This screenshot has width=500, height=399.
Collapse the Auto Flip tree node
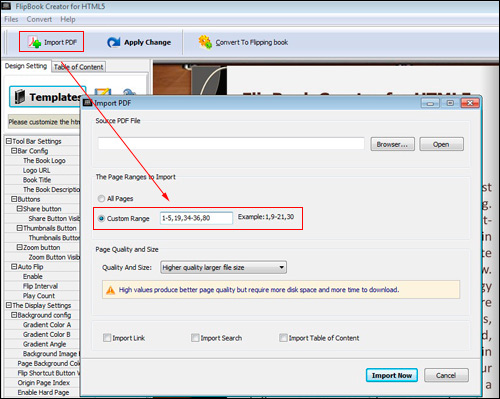tap(14, 267)
